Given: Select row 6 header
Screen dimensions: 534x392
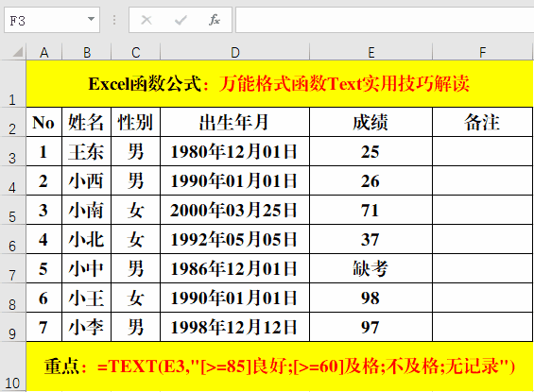Looking at the screenshot, I should 13,239.
